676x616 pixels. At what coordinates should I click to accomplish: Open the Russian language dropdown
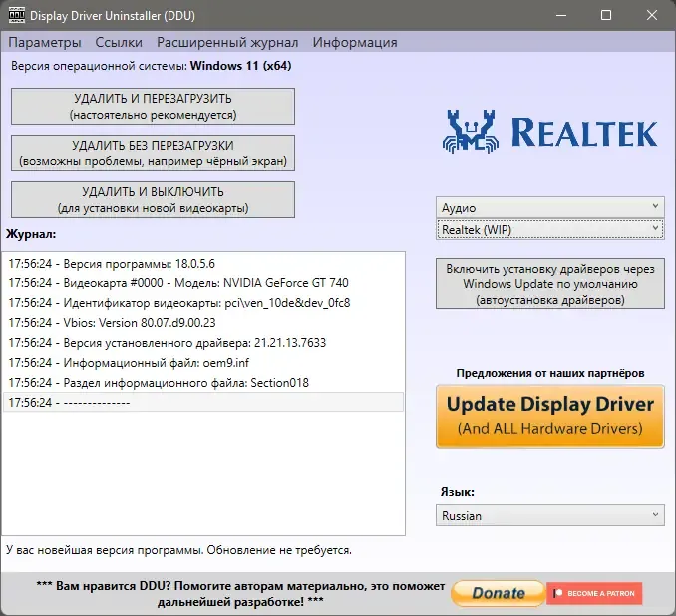(549, 516)
